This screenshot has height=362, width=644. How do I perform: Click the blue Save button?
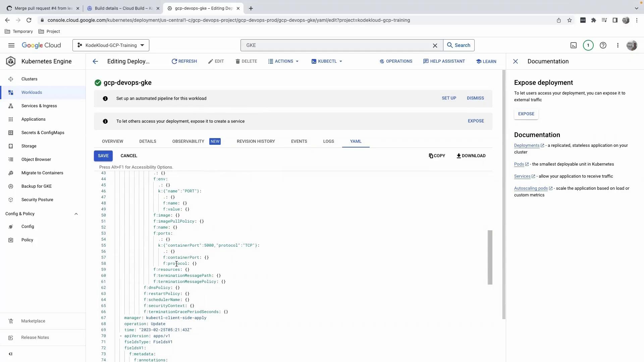tap(103, 156)
